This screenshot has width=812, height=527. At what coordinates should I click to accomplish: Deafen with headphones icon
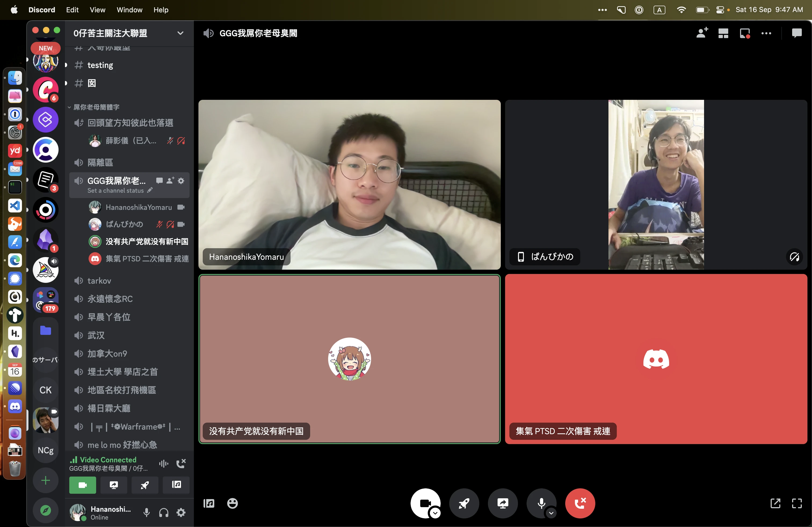164,512
